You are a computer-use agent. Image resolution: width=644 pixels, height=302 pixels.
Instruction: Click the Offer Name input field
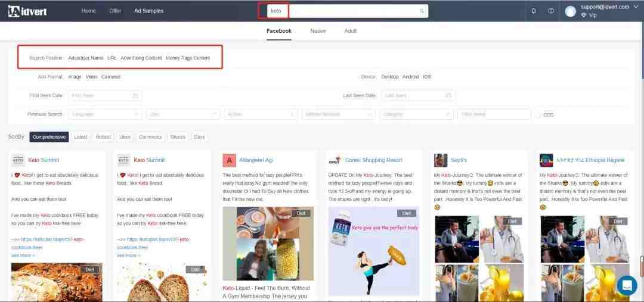(x=494, y=114)
